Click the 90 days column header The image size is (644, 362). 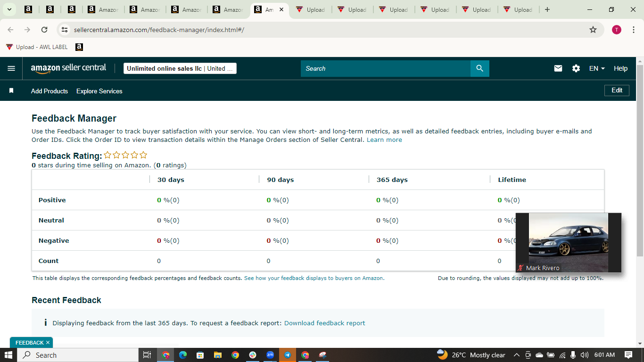coord(281,180)
